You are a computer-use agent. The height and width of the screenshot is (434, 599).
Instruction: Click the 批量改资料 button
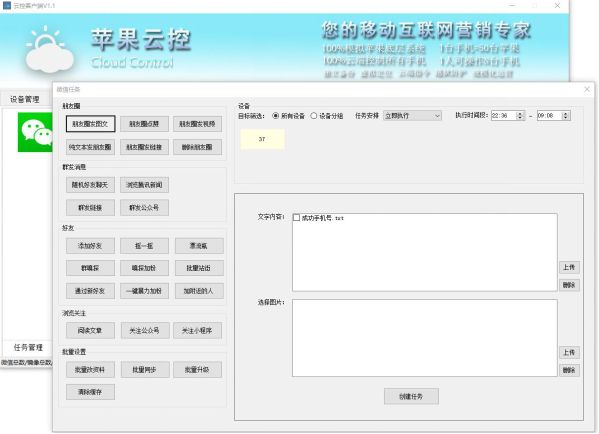(91, 370)
